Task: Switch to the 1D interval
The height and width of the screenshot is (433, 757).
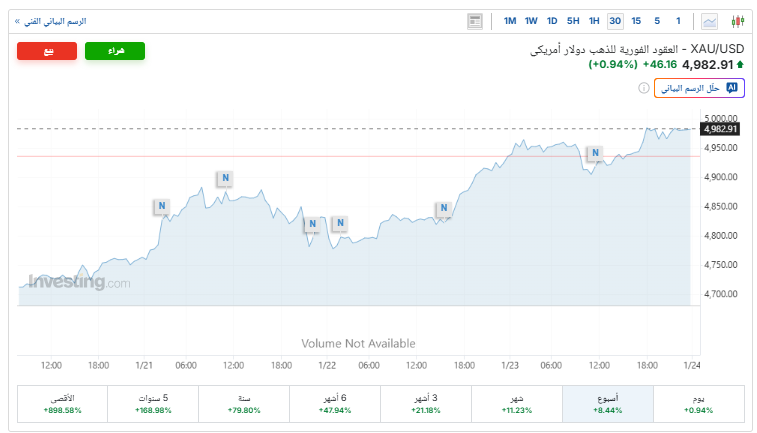Action: tap(552, 21)
